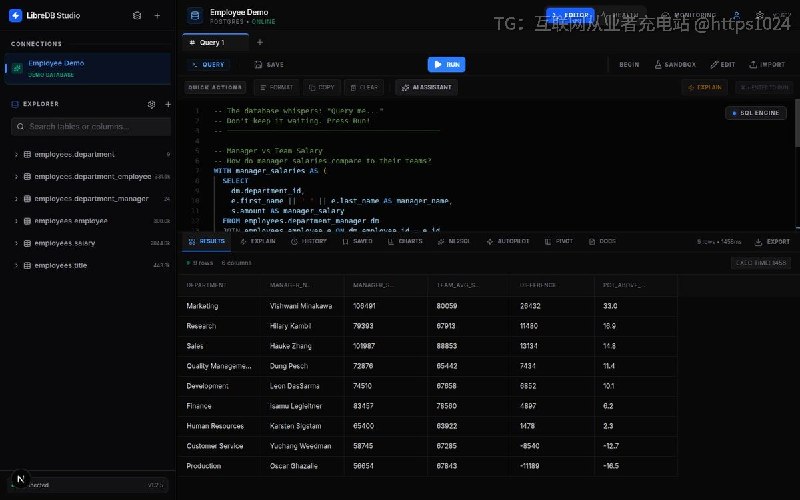Open the Health view
The height and width of the screenshot is (500, 800).
pyautogui.click(x=620, y=15)
